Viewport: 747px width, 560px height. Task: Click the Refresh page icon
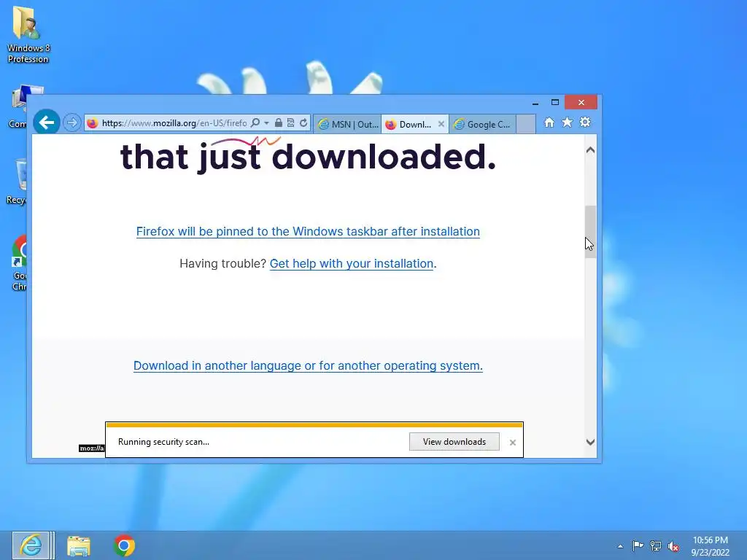303,122
